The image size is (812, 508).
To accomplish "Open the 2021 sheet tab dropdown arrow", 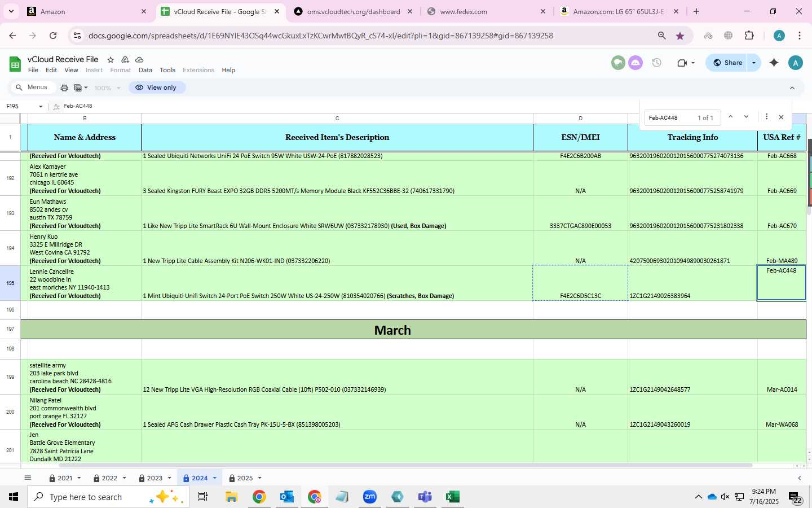I will pos(79,478).
